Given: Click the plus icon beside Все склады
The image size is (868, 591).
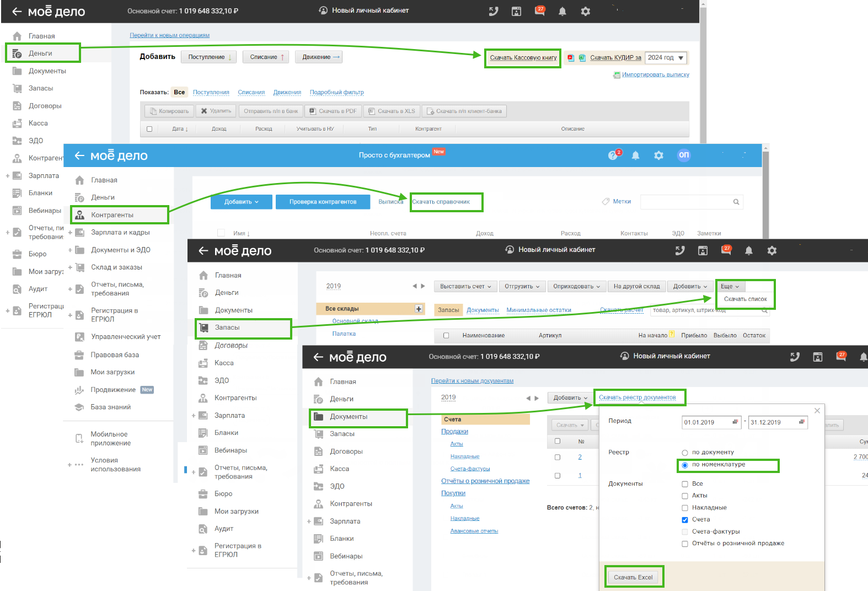Looking at the screenshot, I should coord(419,309).
